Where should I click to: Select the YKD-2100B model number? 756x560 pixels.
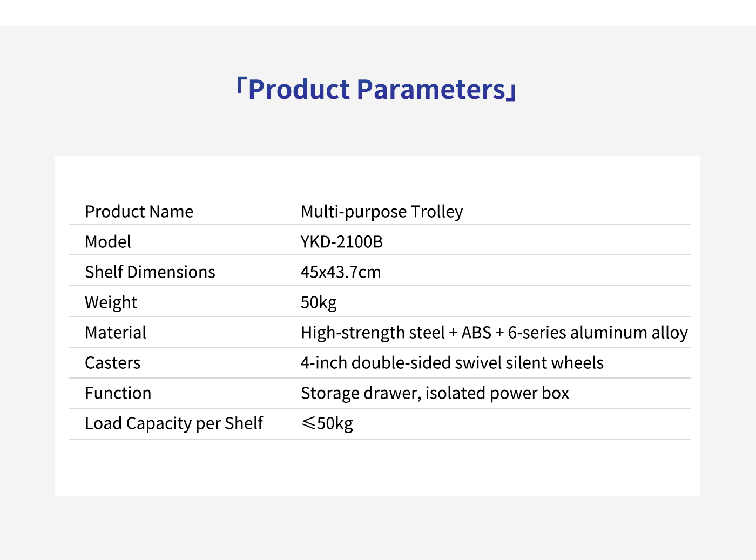(x=341, y=242)
